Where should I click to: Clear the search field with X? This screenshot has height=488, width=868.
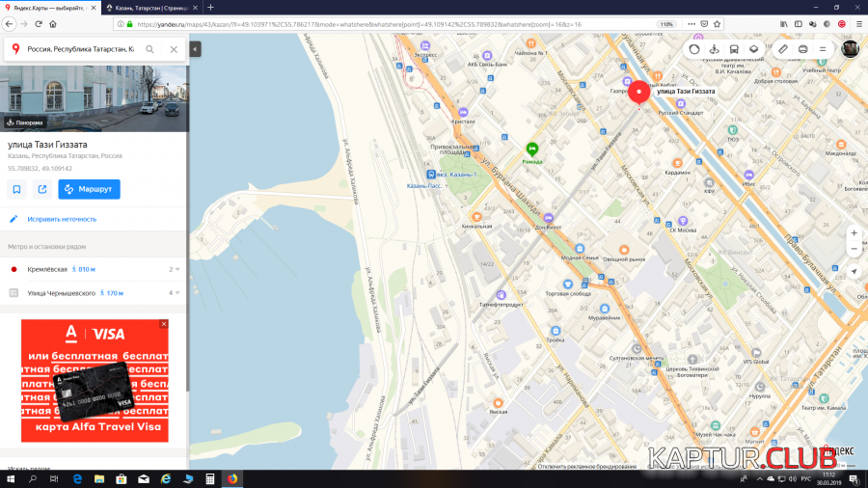coord(174,49)
